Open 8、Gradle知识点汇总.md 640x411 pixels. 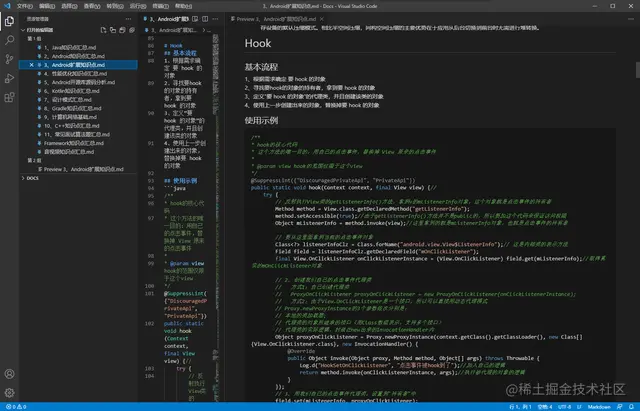(72, 108)
